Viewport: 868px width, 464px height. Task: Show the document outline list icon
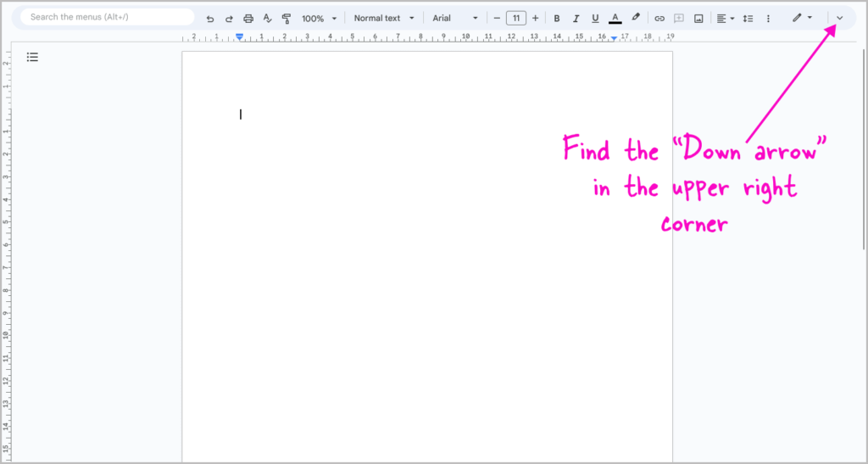click(33, 57)
